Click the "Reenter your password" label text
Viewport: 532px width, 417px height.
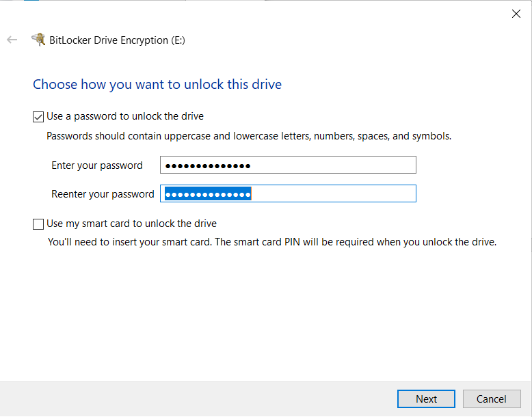(103, 194)
